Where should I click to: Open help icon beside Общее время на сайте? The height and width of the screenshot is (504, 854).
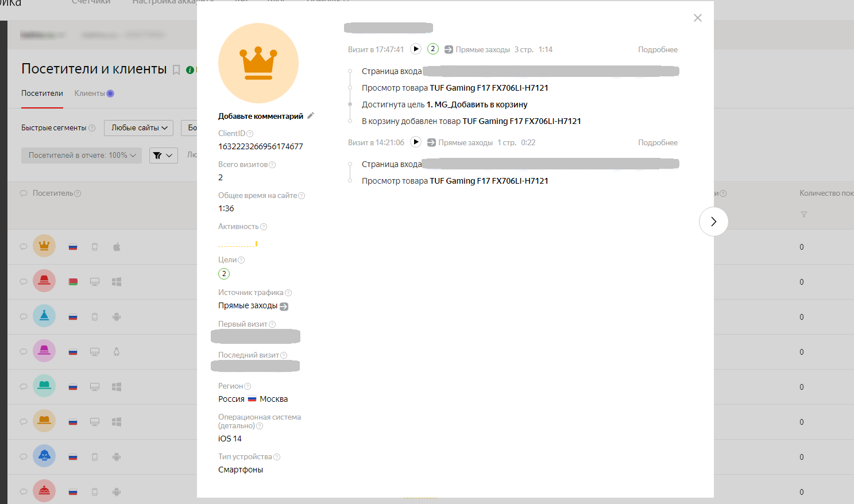click(x=302, y=196)
